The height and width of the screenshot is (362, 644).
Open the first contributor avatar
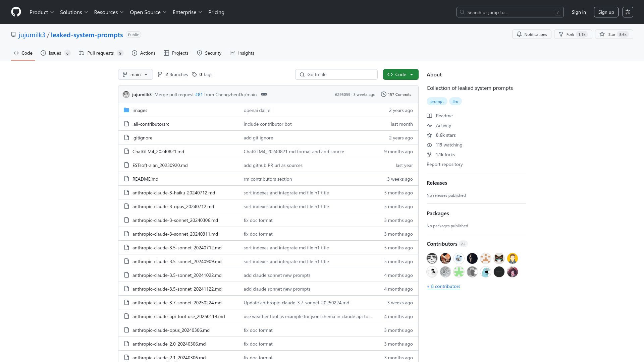click(x=432, y=258)
